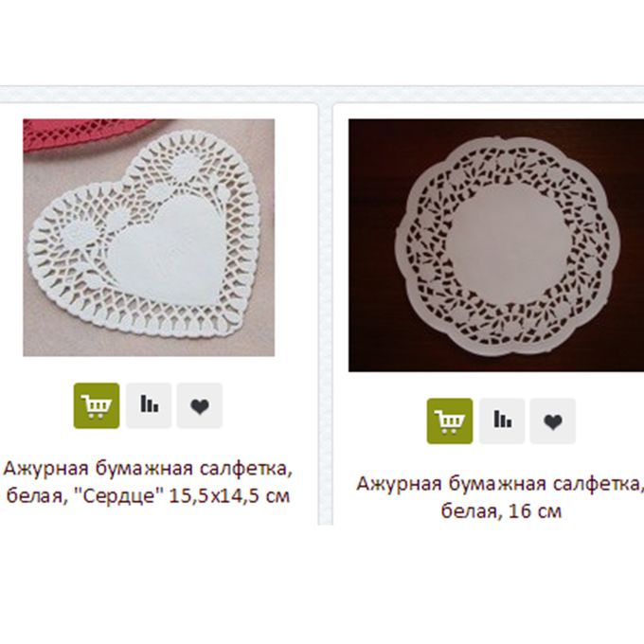Click the white heart center in left photo

click(x=169, y=251)
